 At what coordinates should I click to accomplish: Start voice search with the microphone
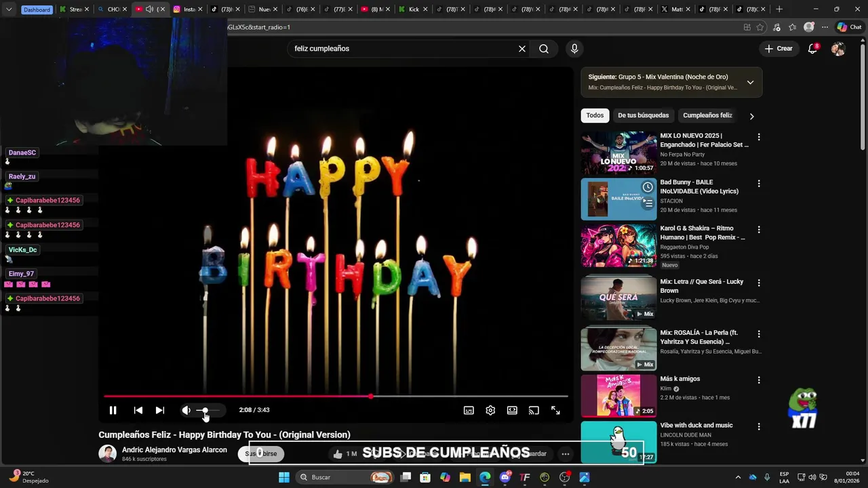tap(574, 49)
